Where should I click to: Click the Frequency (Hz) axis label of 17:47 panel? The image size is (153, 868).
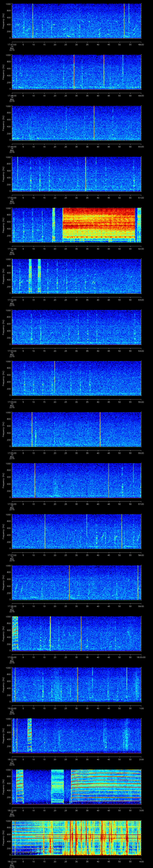[3, 21]
